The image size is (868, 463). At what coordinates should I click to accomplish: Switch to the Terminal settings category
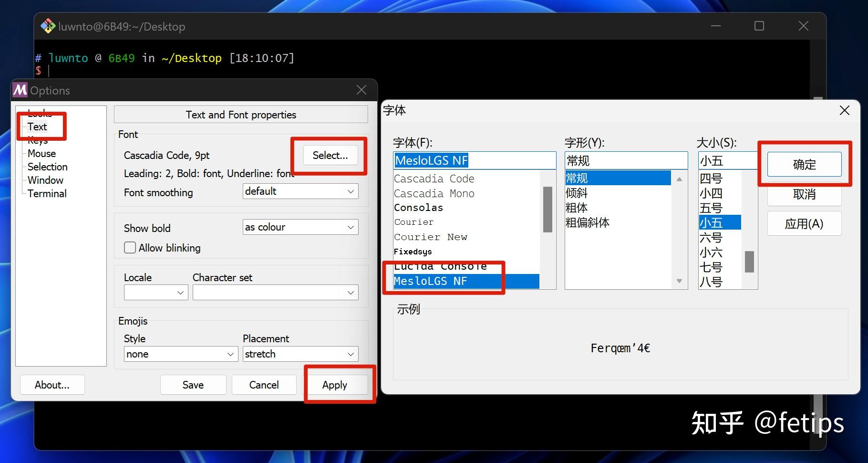(46, 193)
